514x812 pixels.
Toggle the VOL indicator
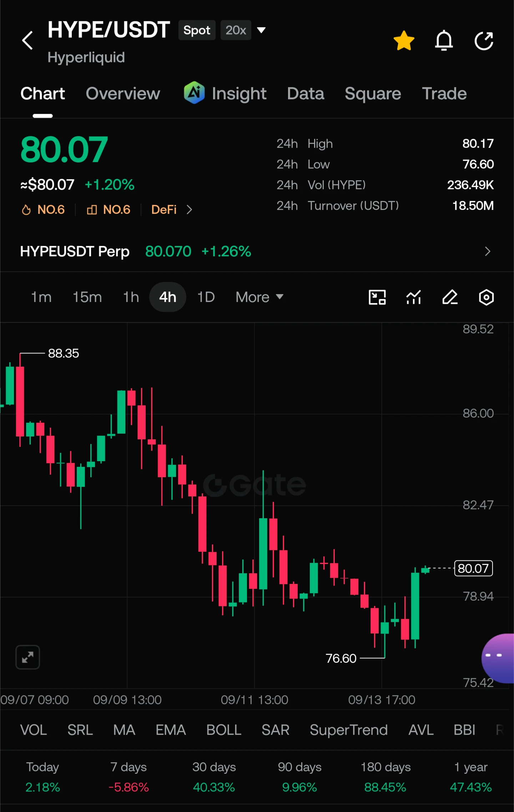click(x=34, y=730)
